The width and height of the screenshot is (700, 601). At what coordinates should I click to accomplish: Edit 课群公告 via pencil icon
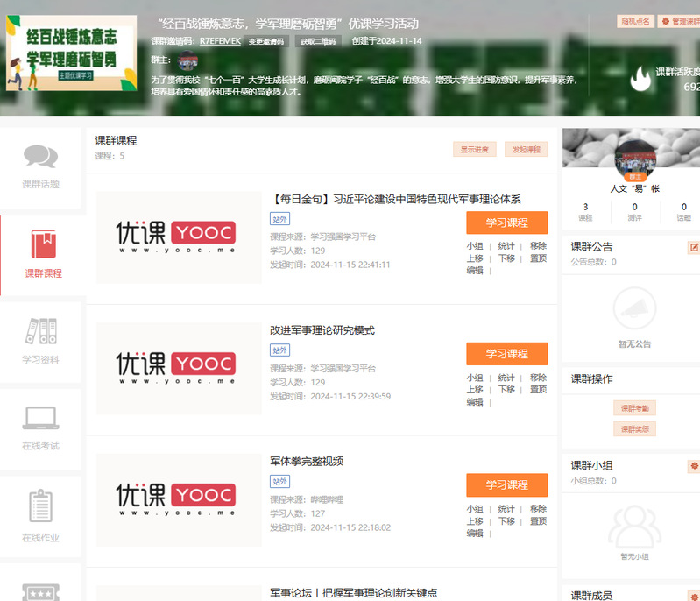click(694, 247)
